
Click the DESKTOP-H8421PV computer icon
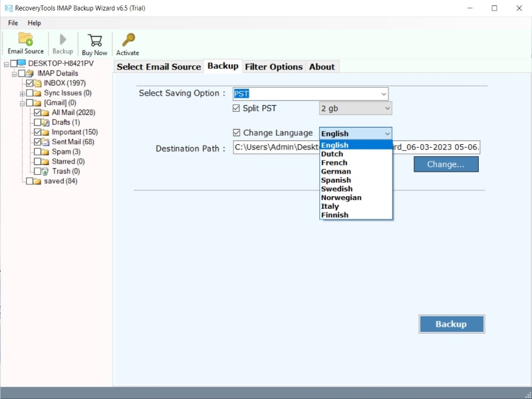tap(22, 64)
